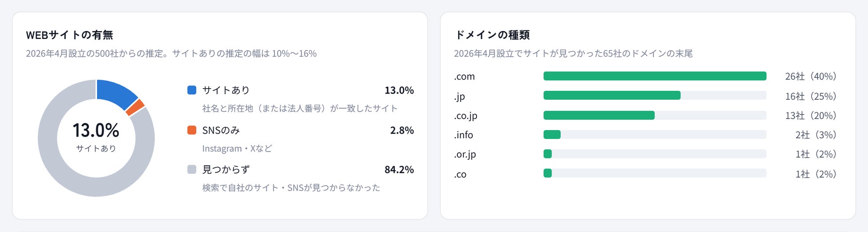868x232 pixels.
Task: Click the 26社（40%）value label
Action: coord(811,76)
